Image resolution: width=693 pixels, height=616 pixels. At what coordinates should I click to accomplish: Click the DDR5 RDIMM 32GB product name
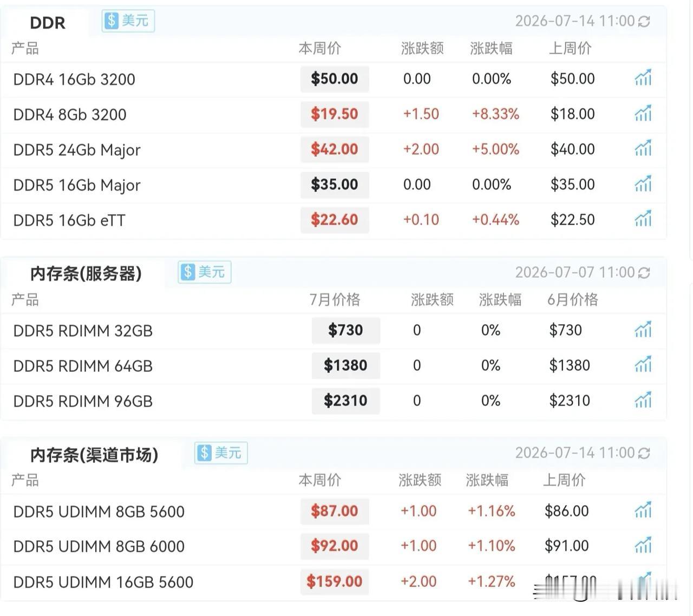[x=83, y=331]
